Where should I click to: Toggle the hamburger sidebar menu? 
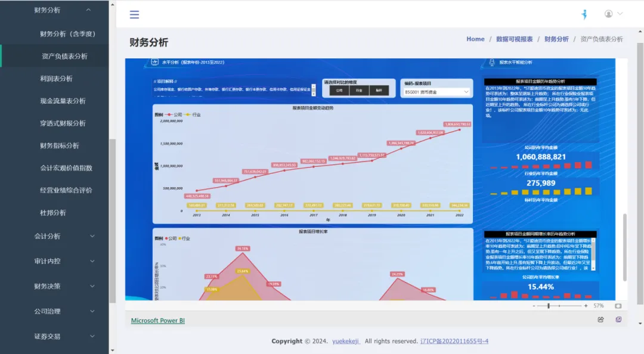pyautogui.click(x=134, y=15)
